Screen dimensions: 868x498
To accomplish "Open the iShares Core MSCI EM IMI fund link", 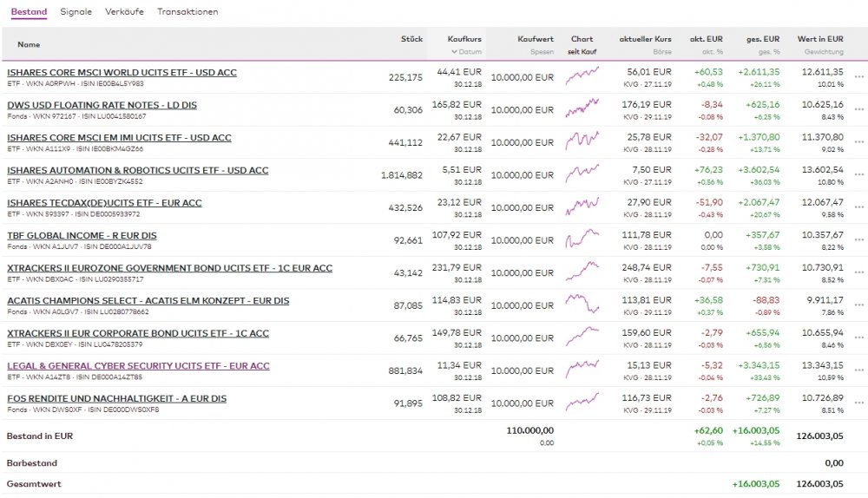I will pyautogui.click(x=119, y=137).
